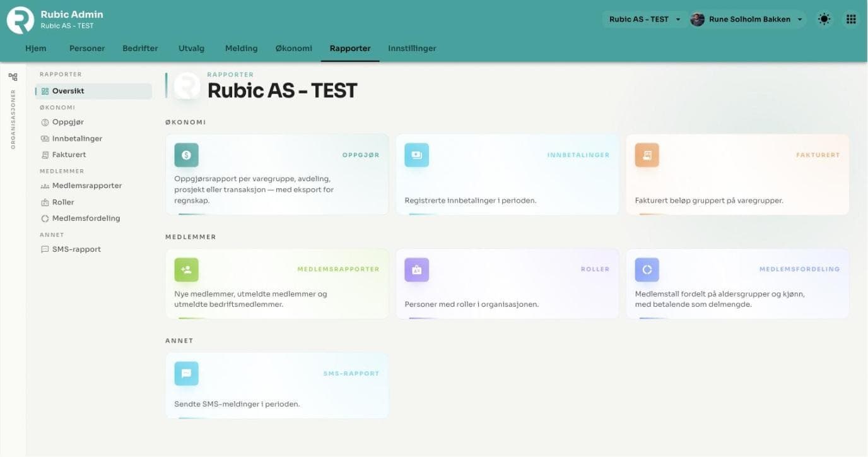
Task: Open the Fakturert card description text
Action: coord(709,201)
